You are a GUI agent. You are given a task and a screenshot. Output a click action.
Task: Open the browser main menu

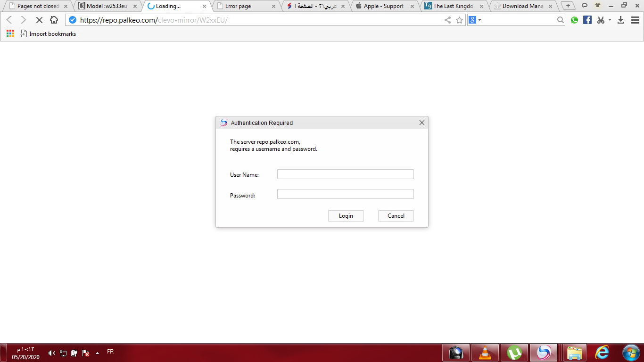635,20
